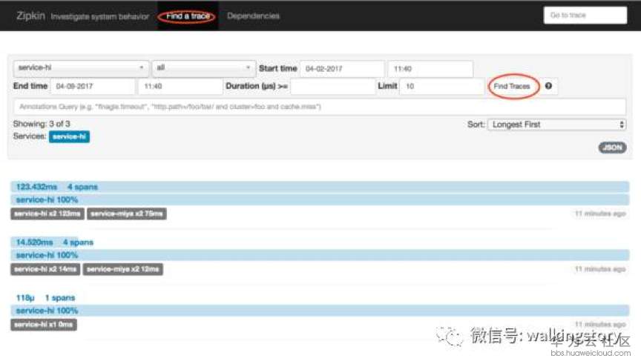Image resolution: width=641 pixels, height=364 pixels.
Task: Edit End time hour field 11:40
Action: tap(180, 86)
